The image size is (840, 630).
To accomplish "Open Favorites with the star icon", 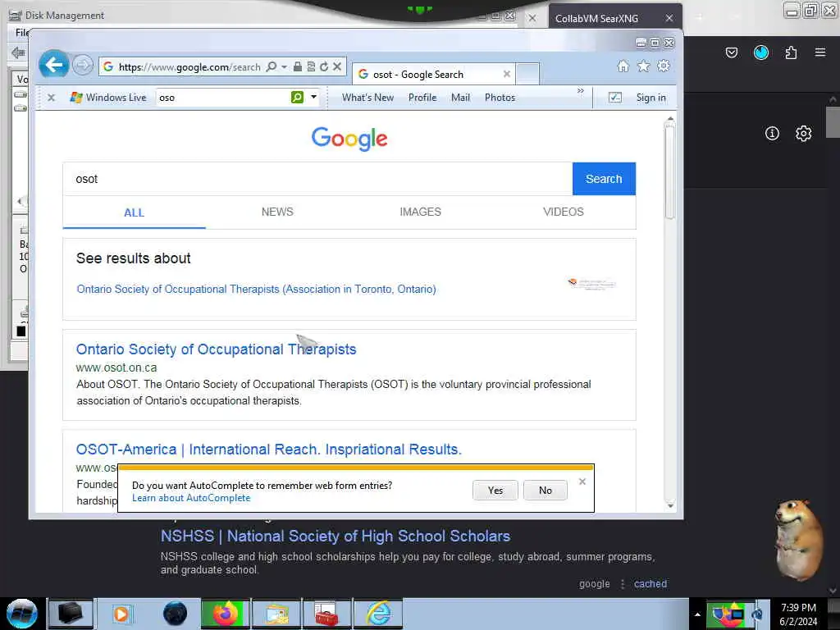I will [643, 66].
